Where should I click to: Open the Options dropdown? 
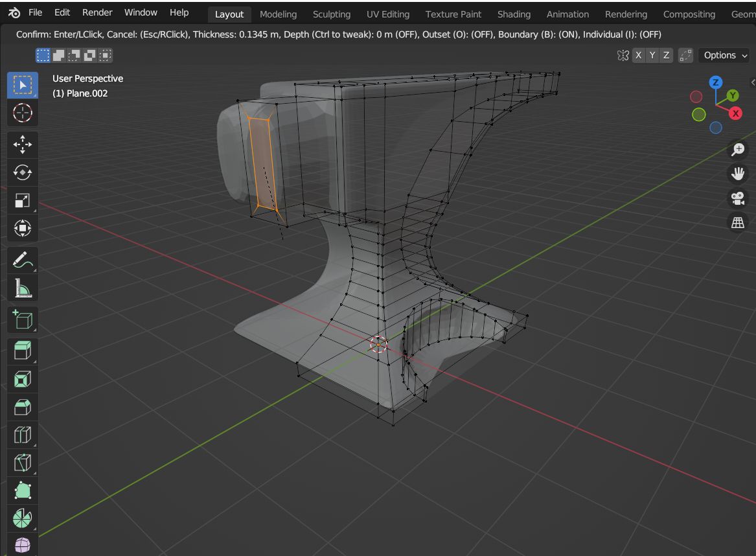(x=725, y=56)
